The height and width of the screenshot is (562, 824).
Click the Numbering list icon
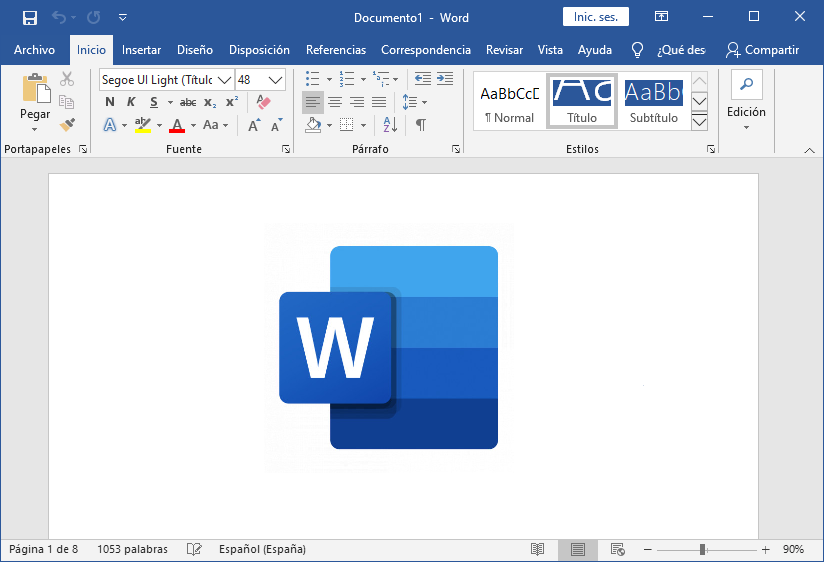click(346, 79)
